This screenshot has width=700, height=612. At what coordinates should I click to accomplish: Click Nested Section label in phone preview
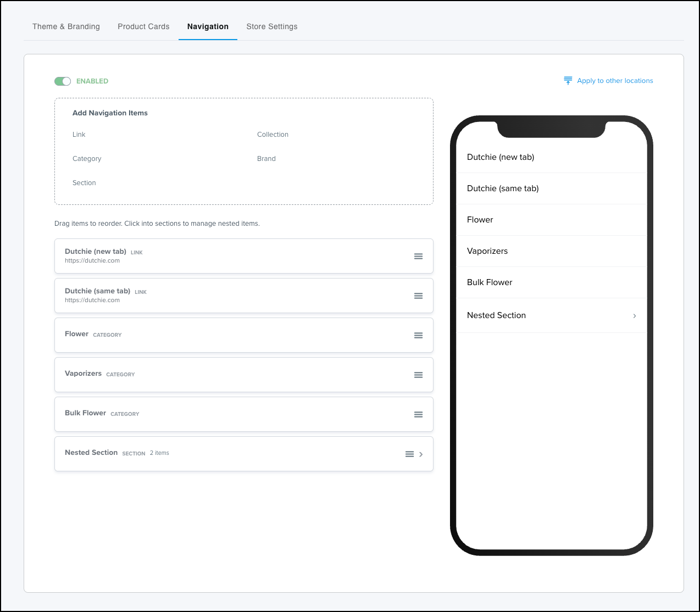point(496,315)
